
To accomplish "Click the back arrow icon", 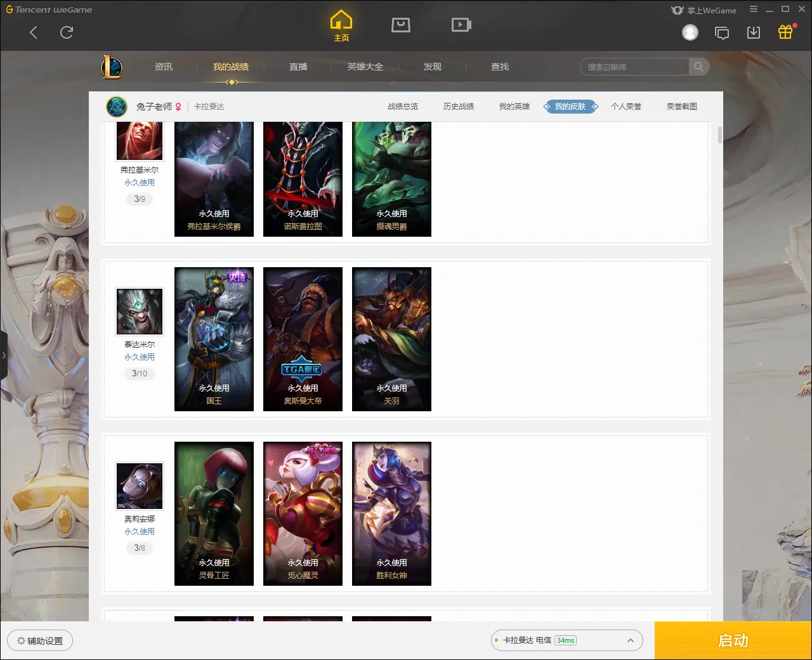I will 34,32.
